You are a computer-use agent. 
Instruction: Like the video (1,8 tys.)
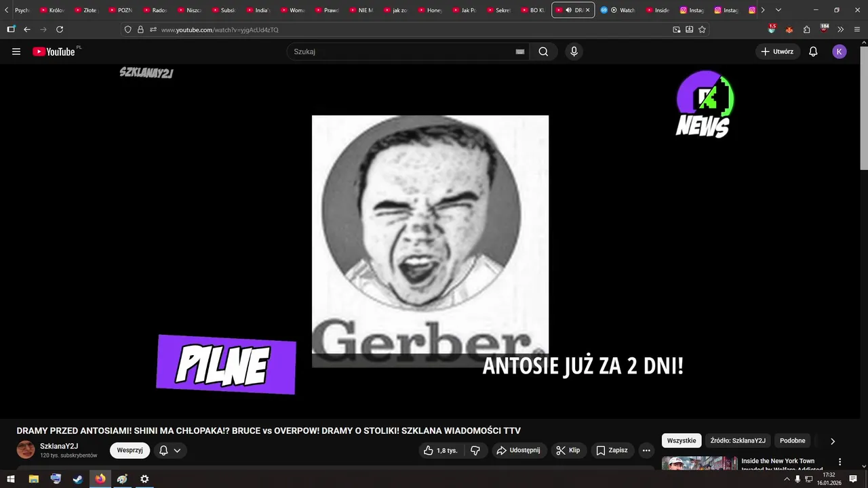pyautogui.click(x=441, y=450)
